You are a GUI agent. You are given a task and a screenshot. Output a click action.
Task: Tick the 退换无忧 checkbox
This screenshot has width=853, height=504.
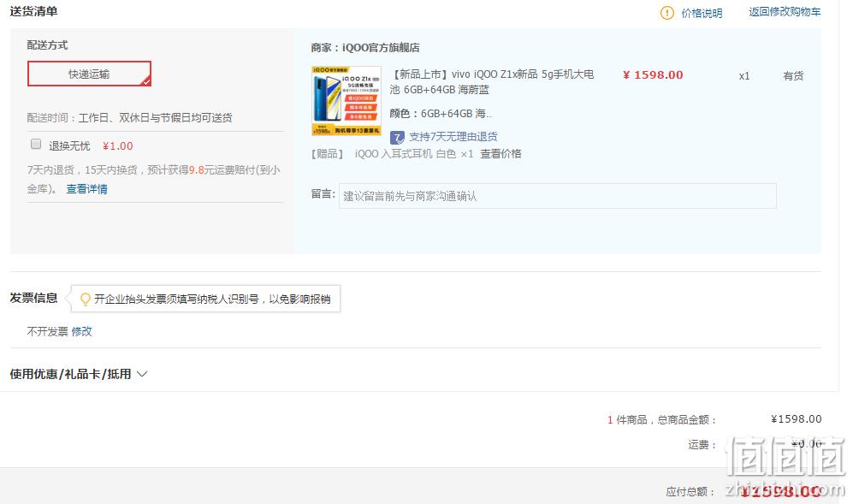[36, 145]
